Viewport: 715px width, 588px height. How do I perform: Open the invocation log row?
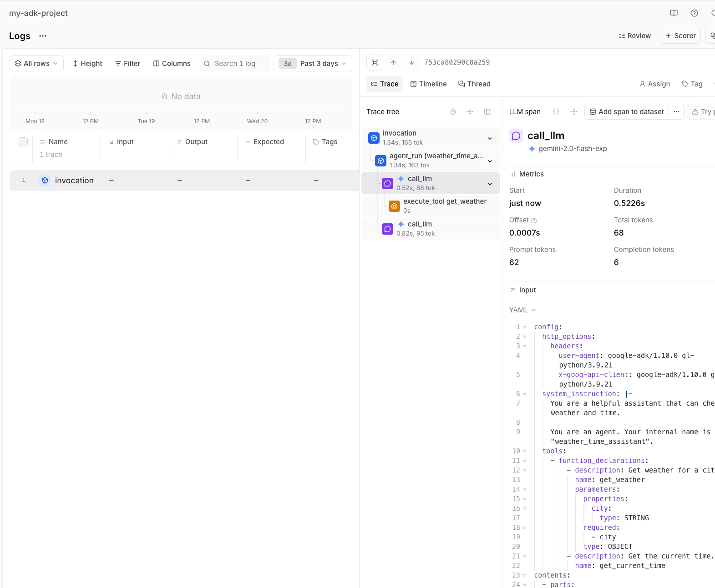click(x=184, y=181)
